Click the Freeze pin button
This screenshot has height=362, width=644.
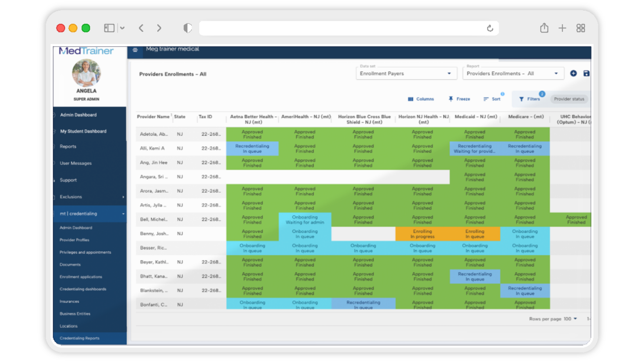pyautogui.click(x=459, y=99)
